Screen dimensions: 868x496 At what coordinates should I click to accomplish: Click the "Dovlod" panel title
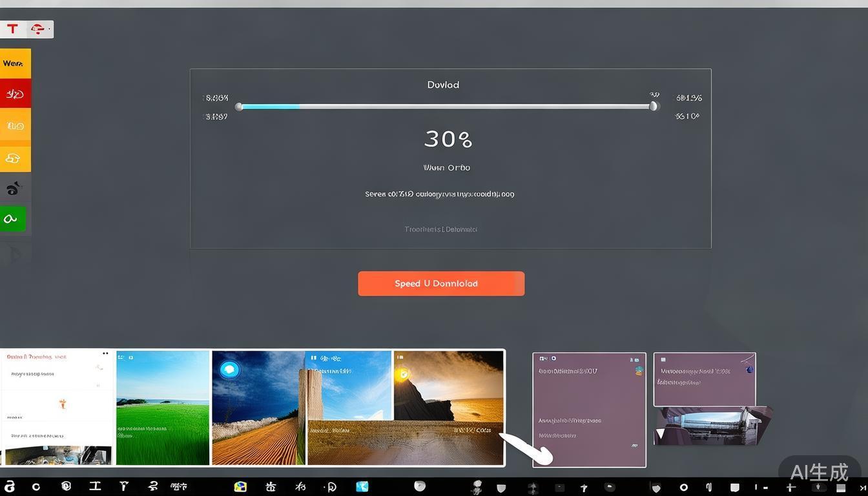pyautogui.click(x=443, y=85)
